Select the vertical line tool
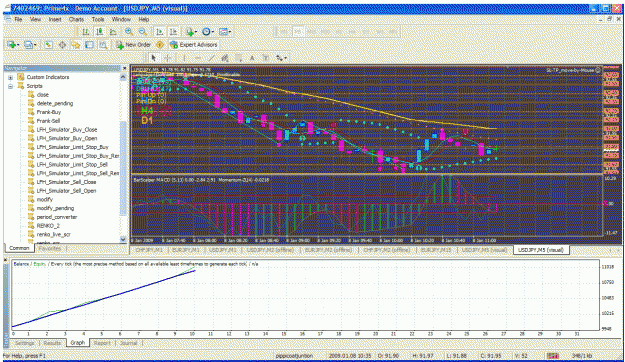Image resolution: width=625 pixels, height=362 pixels. tap(184, 58)
